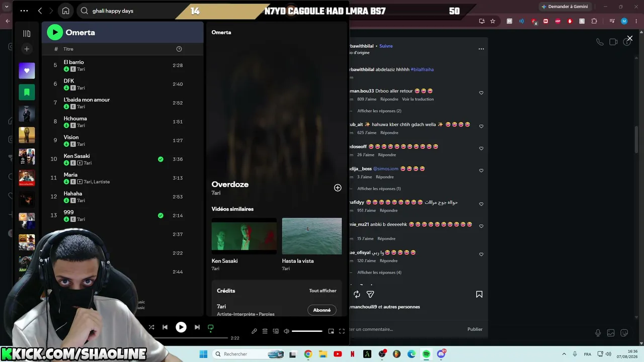Click the taskbar Rechercher search box
The image size is (644, 362).
pyautogui.click(x=249, y=354)
